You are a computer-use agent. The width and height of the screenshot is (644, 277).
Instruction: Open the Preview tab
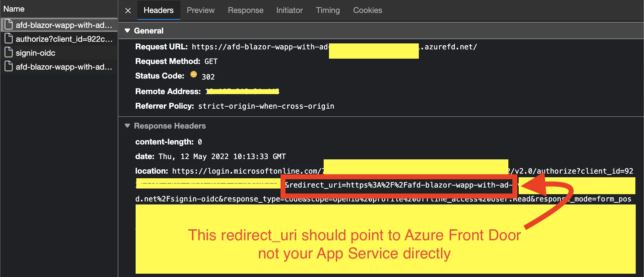coord(201,10)
